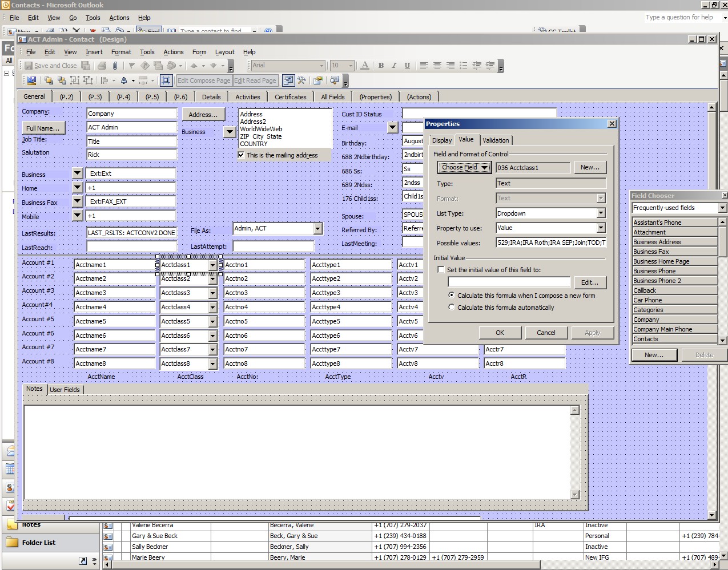This screenshot has width=728, height=570.
Task: Open the Display tab in Properties
Action: 442,140
